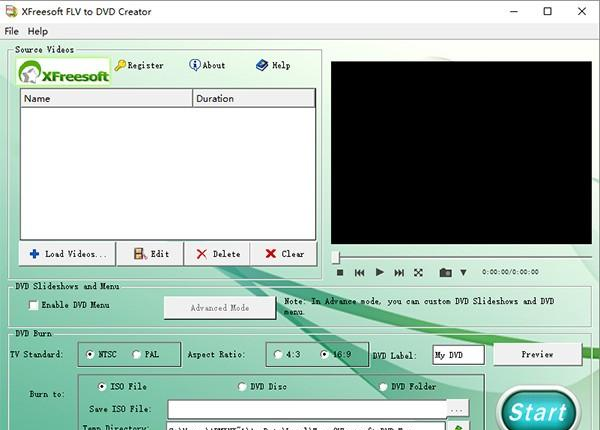Open the Help menu
This screenshot has width=600, height=430.
(x=38, y=31)
